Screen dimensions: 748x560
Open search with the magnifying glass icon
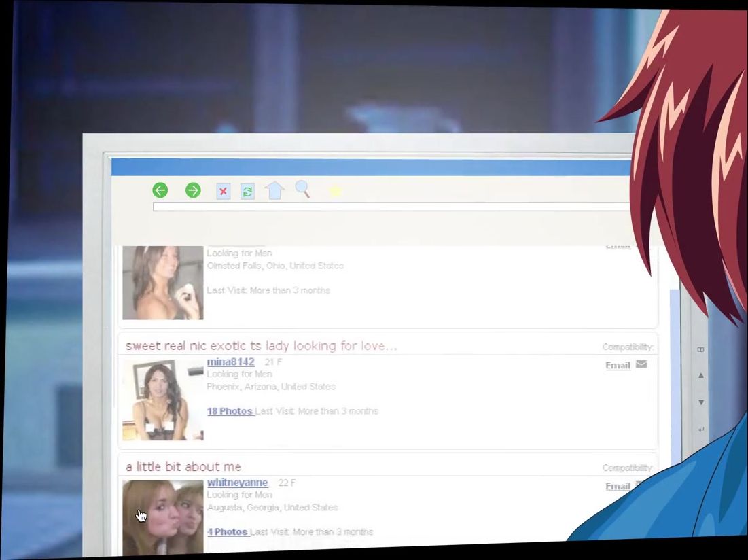pos(302,190)
